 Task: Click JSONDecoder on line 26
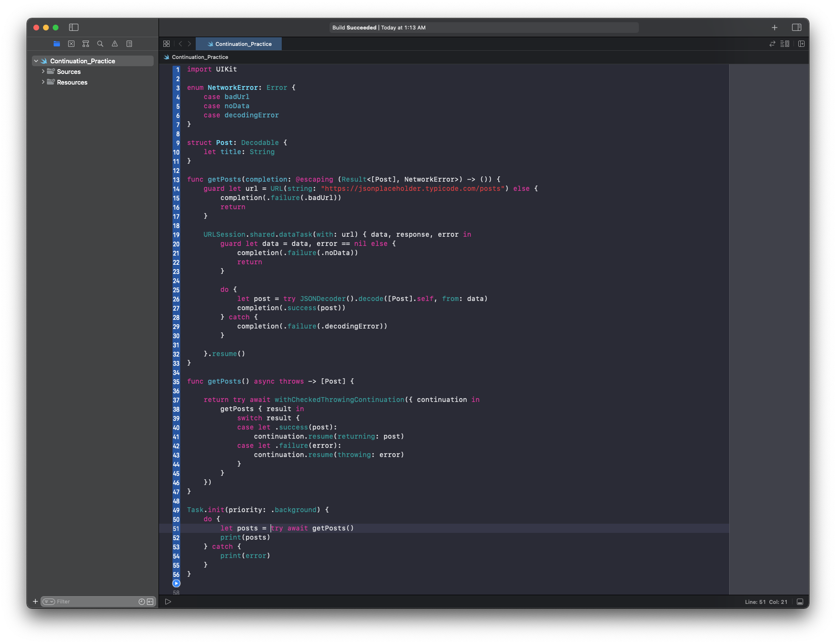point(323,299)
